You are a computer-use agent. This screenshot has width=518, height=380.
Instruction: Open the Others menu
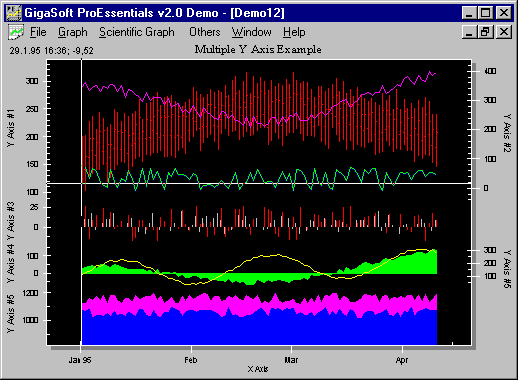click(x=205, y=32)
